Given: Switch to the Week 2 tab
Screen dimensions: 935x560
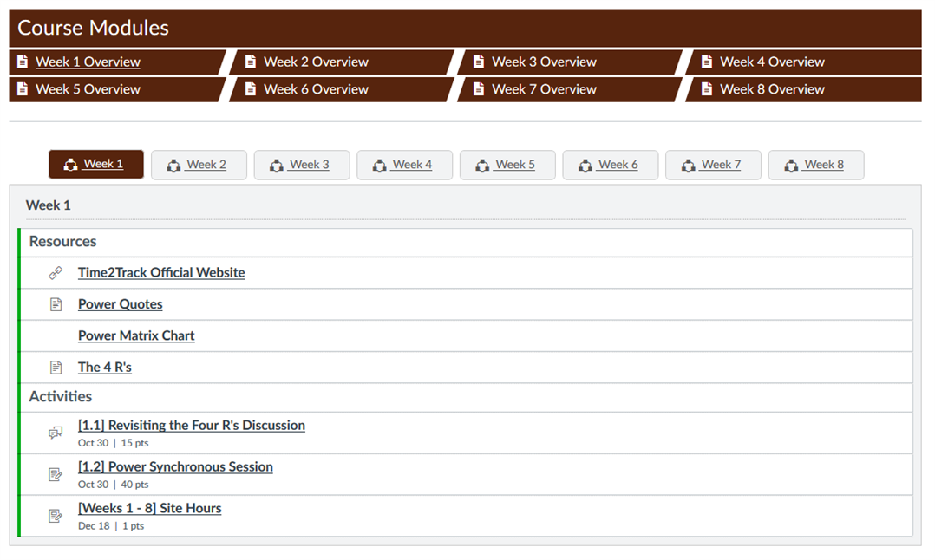Looking at the screenshot, I should coord(199,165).
